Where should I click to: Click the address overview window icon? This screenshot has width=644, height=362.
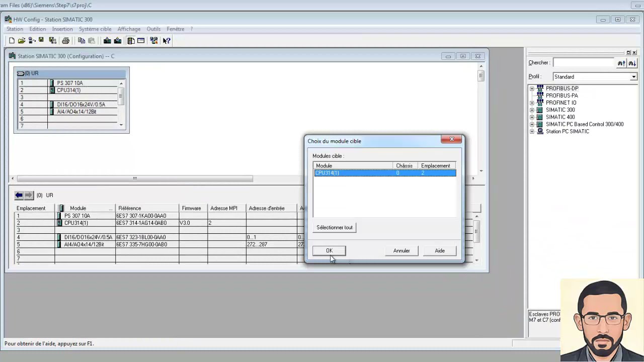coord(141,41)
